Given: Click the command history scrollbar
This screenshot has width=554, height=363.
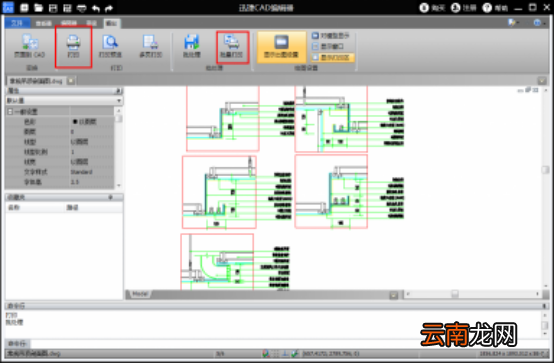Looking at the screenshot, I should point(545,324).
